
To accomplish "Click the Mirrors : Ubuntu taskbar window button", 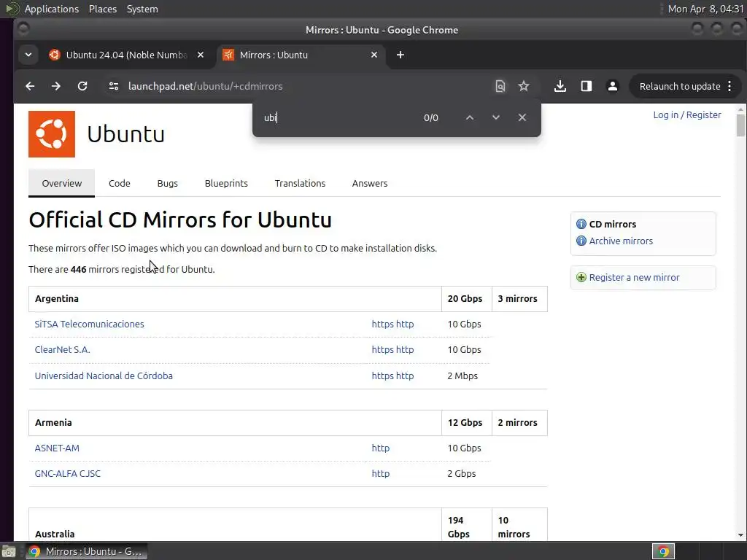I will click(86, 551).
